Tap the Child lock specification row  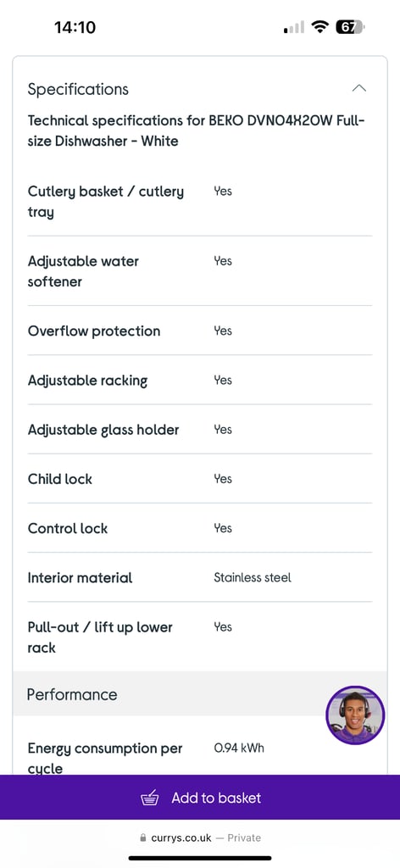(200, 479)
